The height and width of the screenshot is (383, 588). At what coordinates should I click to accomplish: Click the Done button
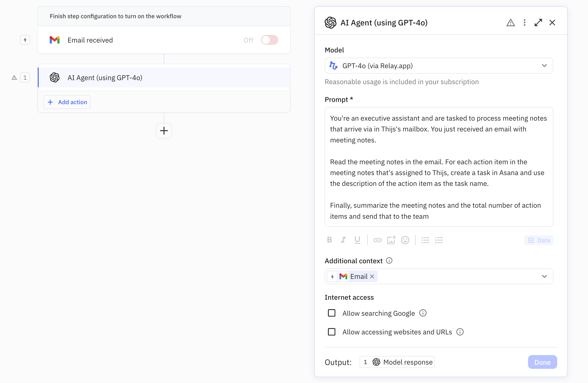[542, 362]
